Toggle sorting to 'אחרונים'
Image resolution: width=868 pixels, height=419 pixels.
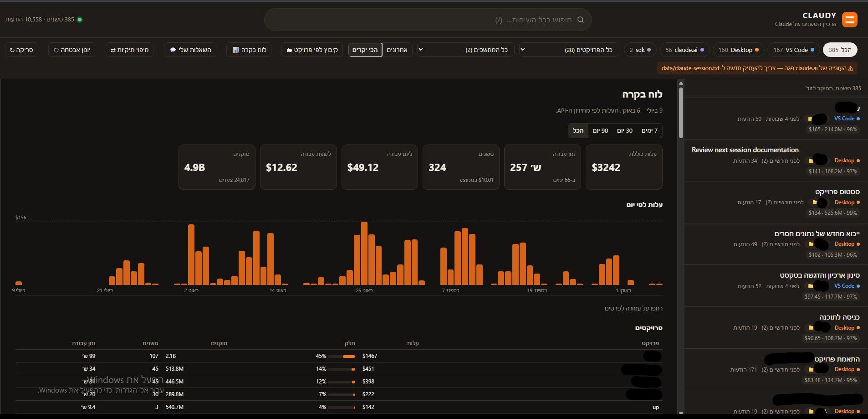coord(397,50)
